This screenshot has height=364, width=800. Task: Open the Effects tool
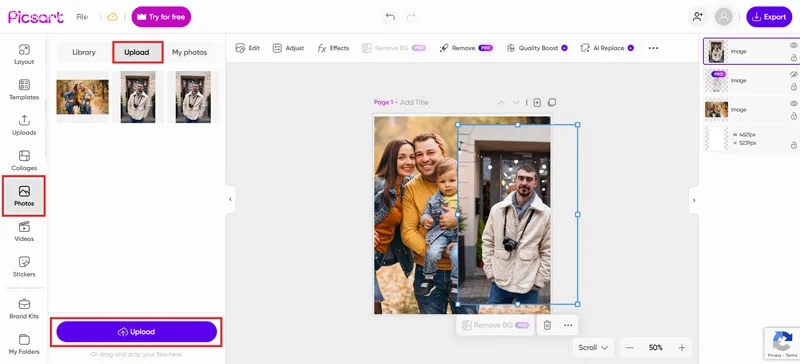pos(333,48)
